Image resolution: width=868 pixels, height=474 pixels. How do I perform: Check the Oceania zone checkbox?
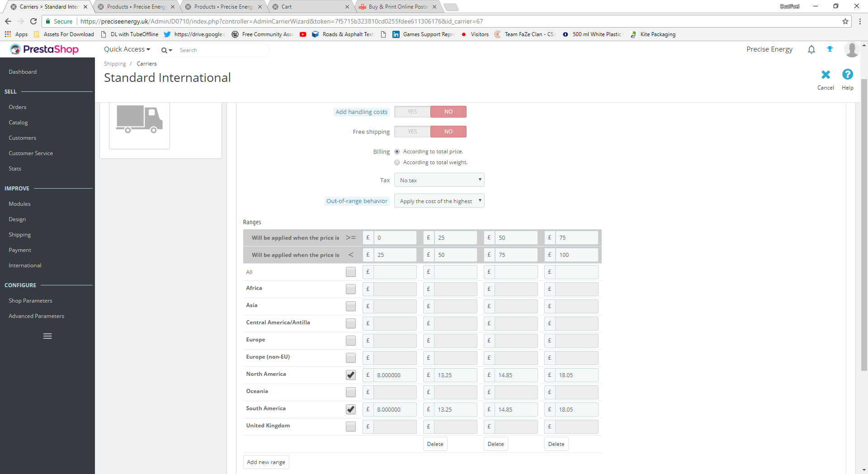pyautogui.click(x=351, y=392)
